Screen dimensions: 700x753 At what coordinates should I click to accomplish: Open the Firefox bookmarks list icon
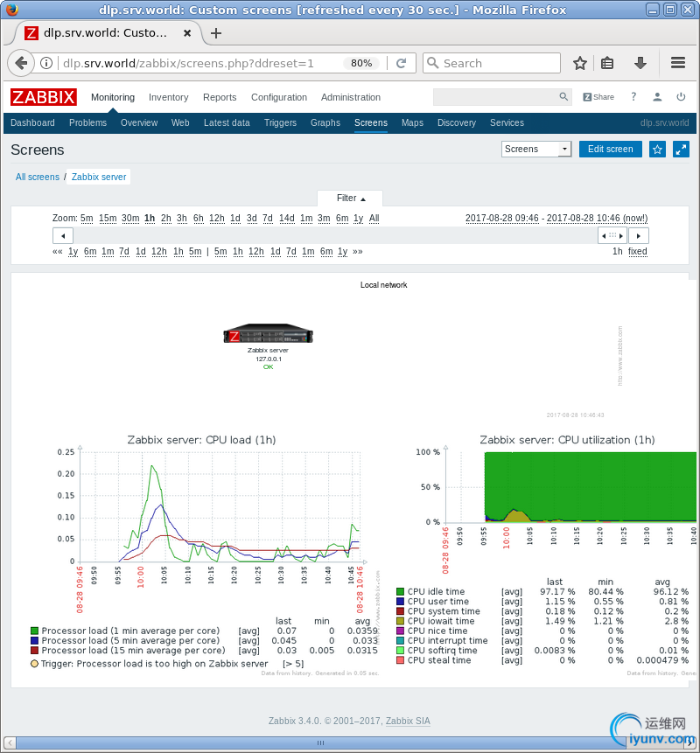click(x=607, y=63)
